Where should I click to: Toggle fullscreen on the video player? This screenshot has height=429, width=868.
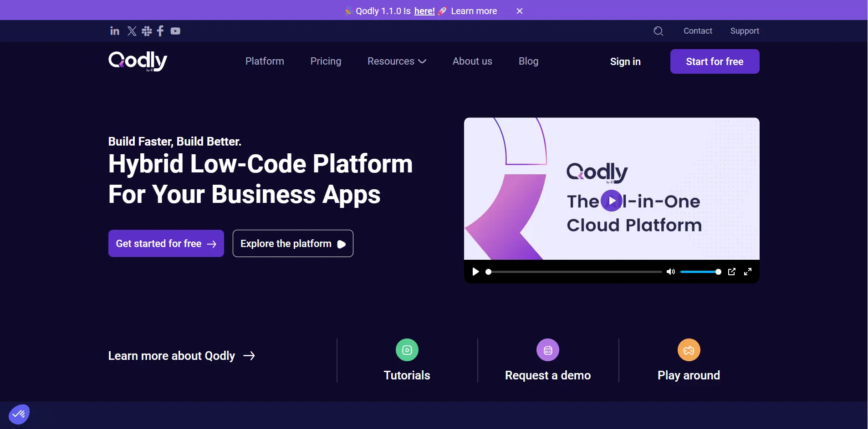pyautogui.click(x=748, y=272)
